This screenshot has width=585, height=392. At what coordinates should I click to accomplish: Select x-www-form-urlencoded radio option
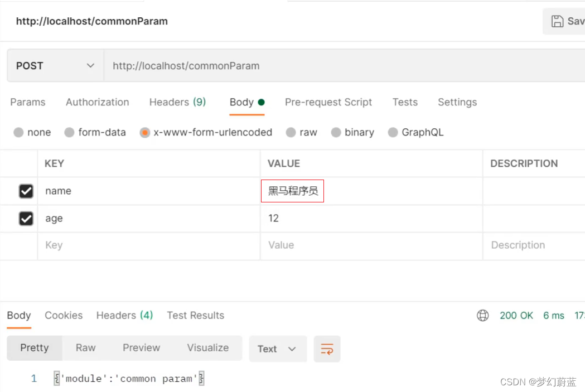[x=145, y=132]
